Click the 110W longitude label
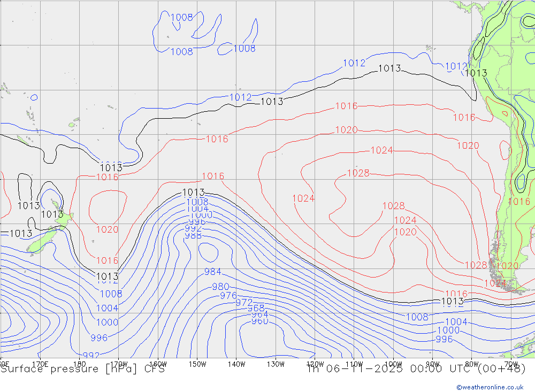 pyautogui.click(x=354, y=364)
